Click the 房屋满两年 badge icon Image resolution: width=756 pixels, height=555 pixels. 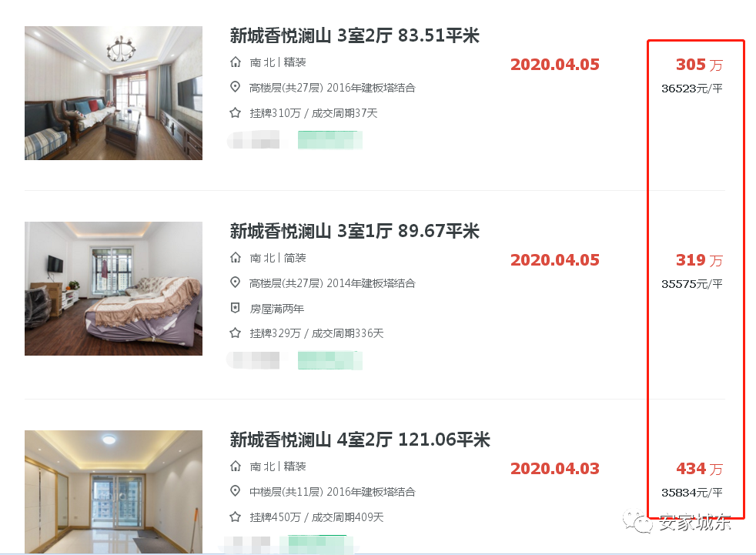click(x=236, y=308)
